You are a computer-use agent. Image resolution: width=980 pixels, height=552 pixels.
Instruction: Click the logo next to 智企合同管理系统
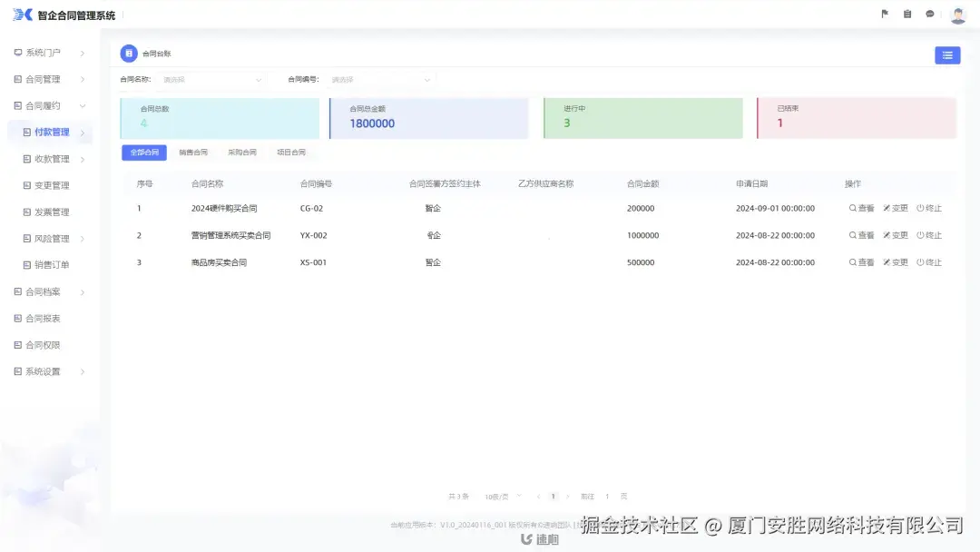(23, 15)
